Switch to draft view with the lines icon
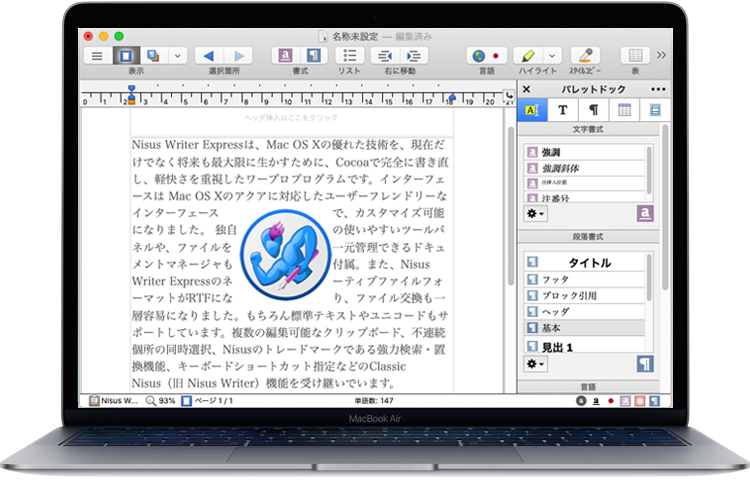 [x=97, y=56]
